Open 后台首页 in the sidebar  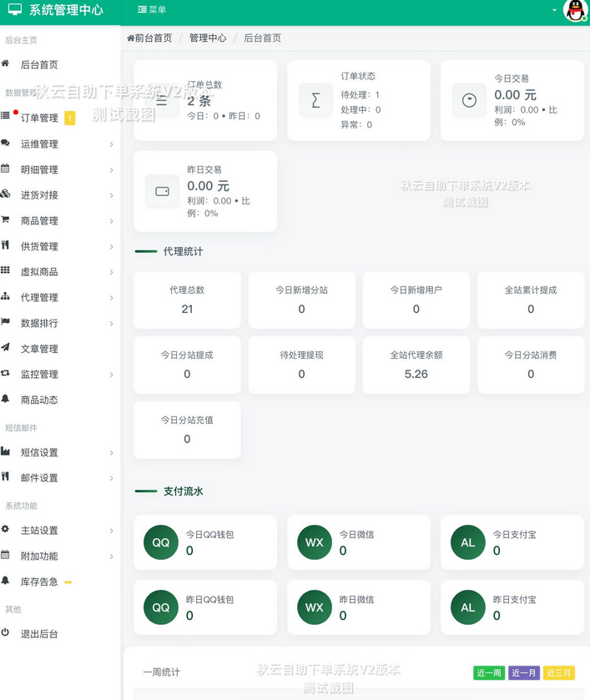39,65
